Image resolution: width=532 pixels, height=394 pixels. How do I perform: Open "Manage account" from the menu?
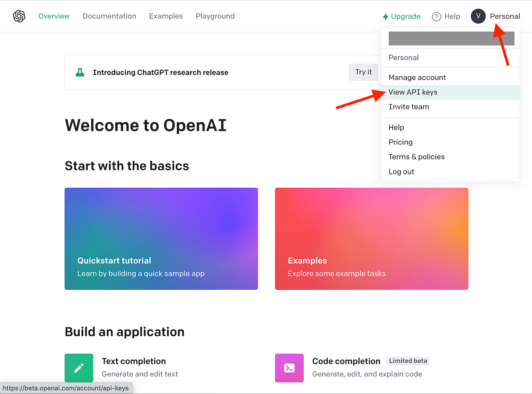click(417, 77)
